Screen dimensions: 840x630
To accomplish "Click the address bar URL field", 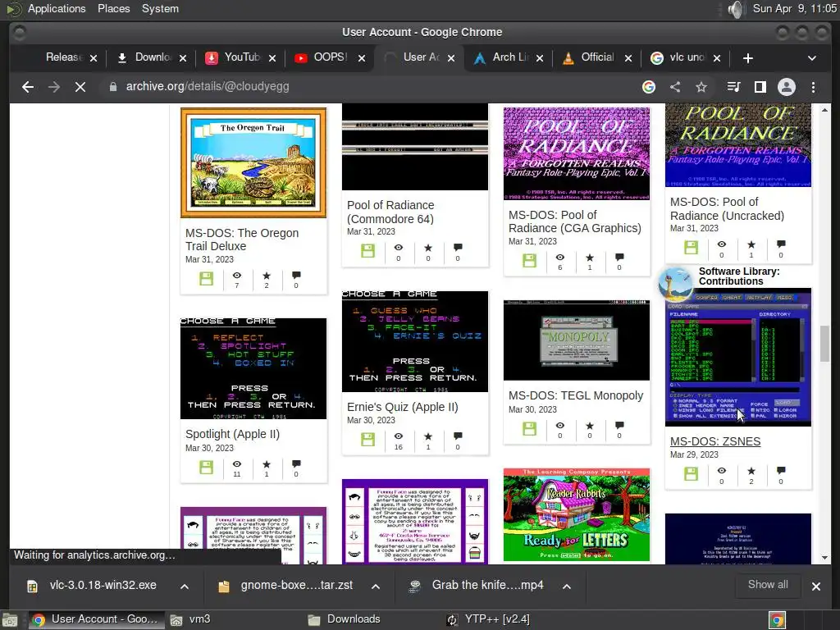I will tap(370, 87).
